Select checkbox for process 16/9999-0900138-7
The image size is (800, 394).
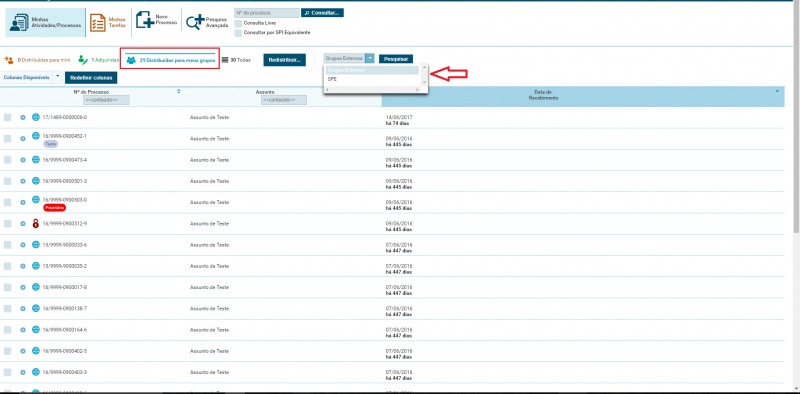[x=7, y=309]
